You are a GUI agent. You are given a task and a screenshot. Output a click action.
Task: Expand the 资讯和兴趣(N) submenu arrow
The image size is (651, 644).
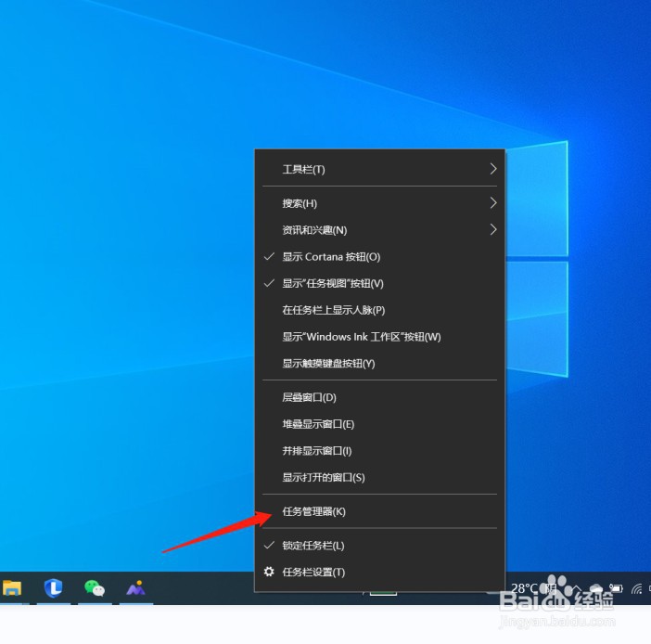pos(492,229)
